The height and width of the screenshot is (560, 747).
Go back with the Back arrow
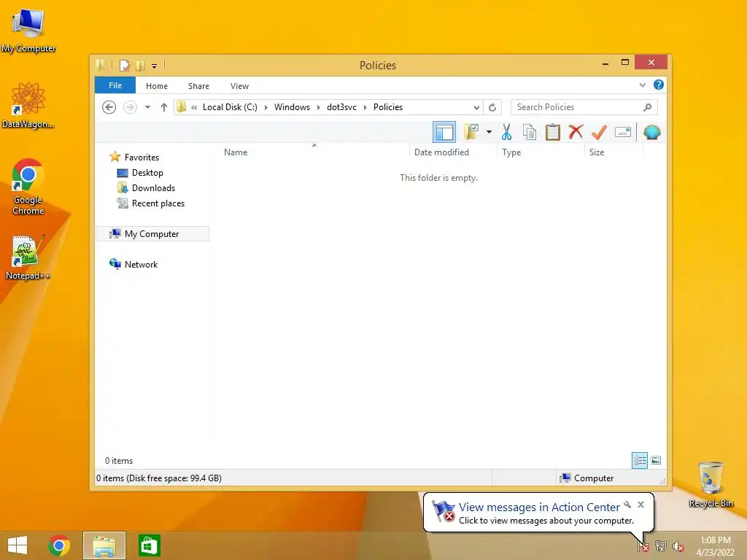coord(109,107)
